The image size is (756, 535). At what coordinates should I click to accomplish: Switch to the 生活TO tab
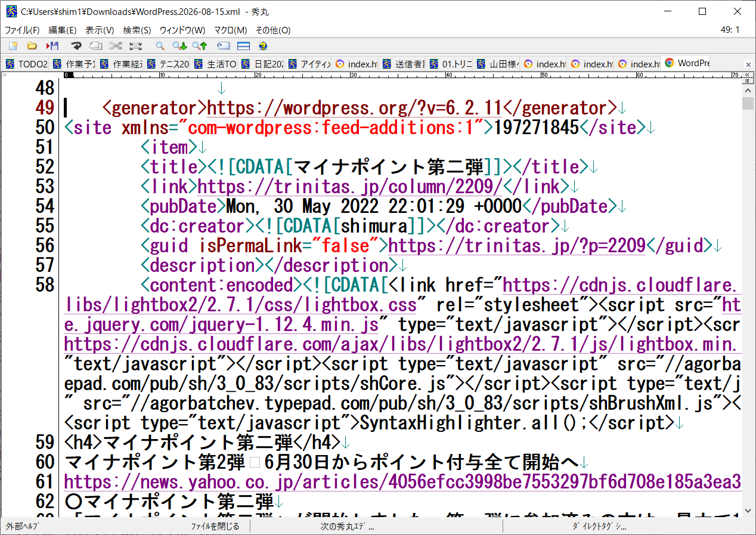tap(215, 64)
